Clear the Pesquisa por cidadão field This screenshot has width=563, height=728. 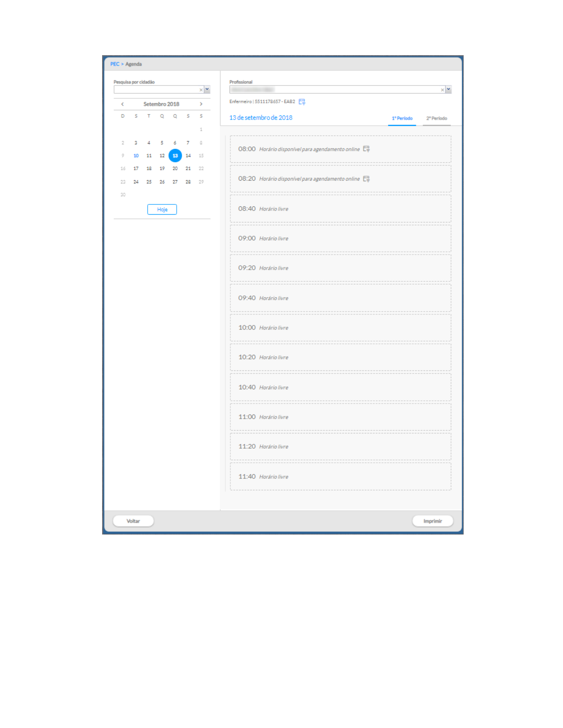click(x=201, y=90)
